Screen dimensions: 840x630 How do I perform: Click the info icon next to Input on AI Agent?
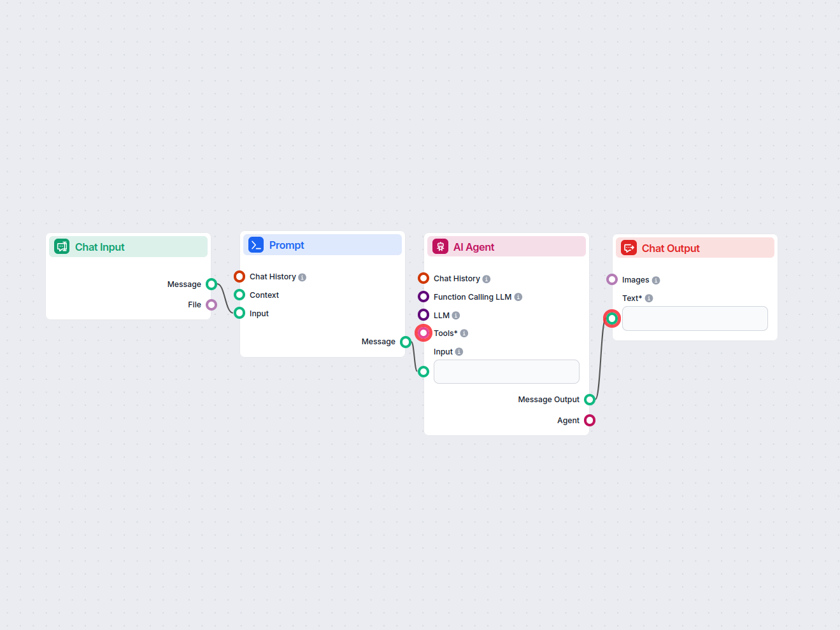[x=458, y=351]
